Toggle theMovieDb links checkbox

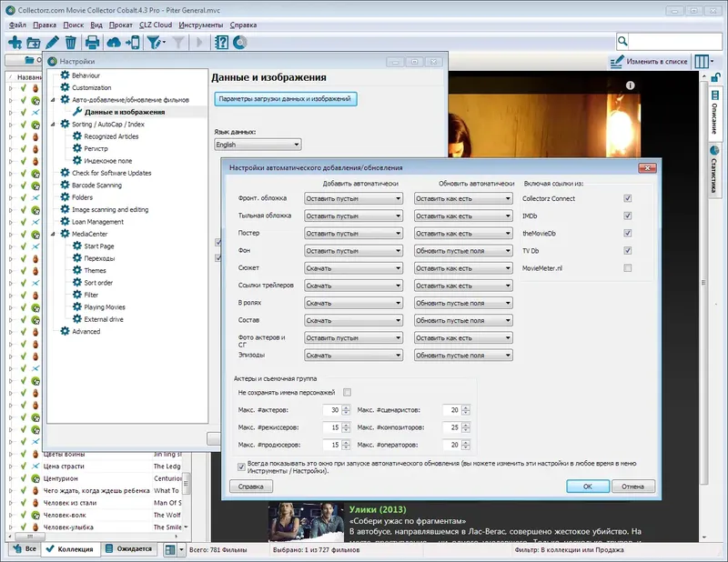point(628,233)
